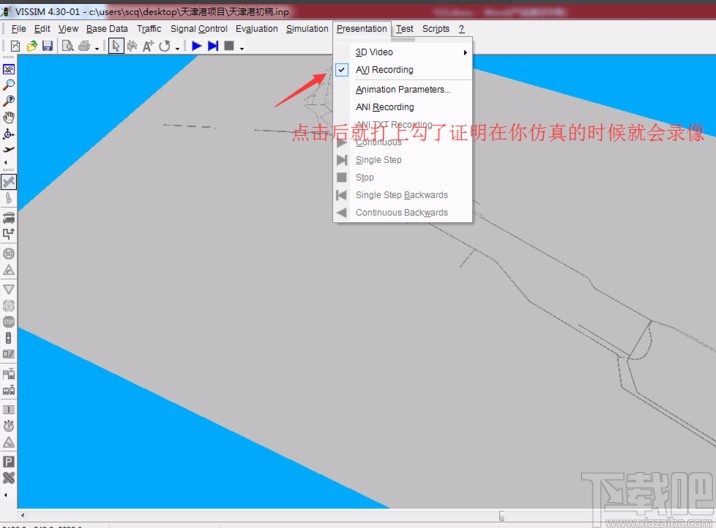Open the print toolbar options dropdown arrow
This screenshot has height=528, width=716.
click(97, 48)
